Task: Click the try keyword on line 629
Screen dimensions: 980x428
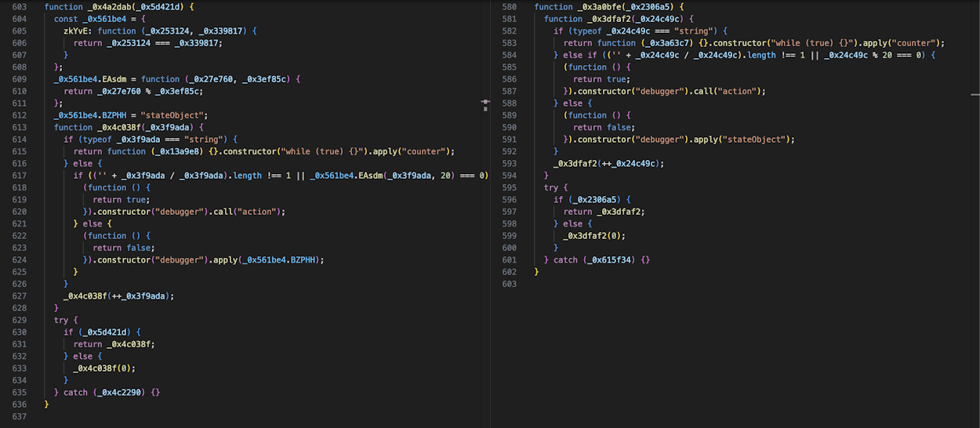Action: [61, 320]
